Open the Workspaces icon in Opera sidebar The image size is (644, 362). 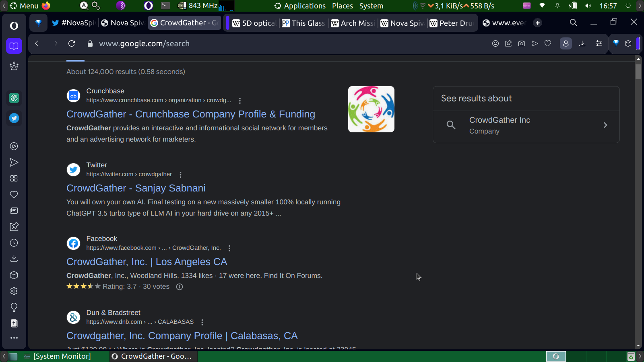coord(14,46)
